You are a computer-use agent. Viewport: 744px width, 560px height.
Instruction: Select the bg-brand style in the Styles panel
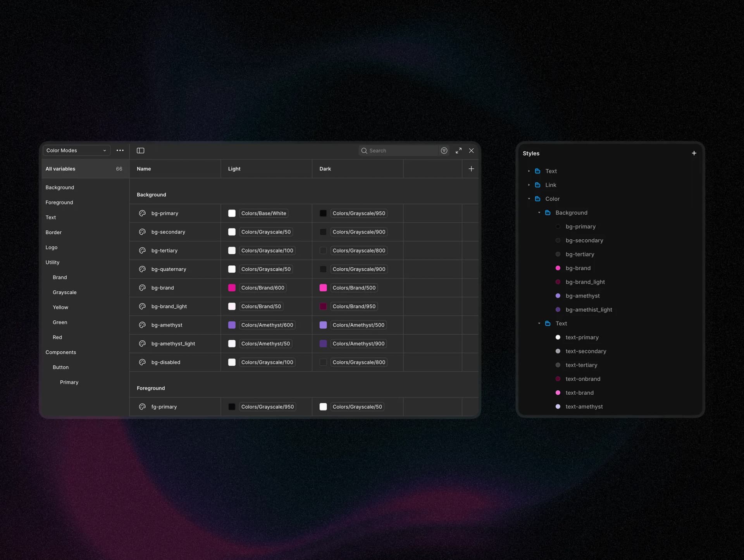coord(578,268)
